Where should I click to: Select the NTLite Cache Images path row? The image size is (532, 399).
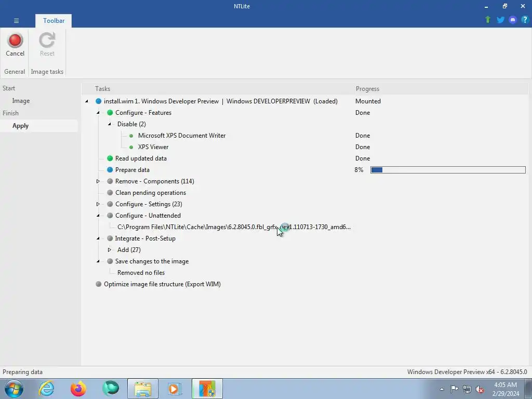234,227
